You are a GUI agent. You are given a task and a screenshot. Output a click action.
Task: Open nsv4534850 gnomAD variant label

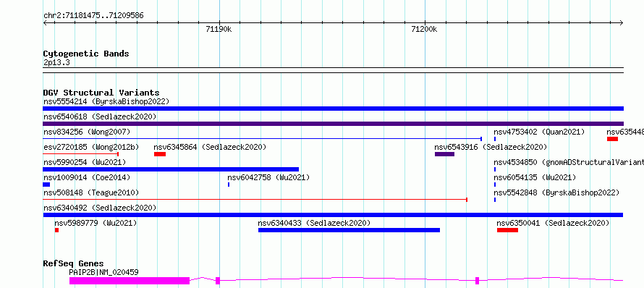click(x=569, y=162)
